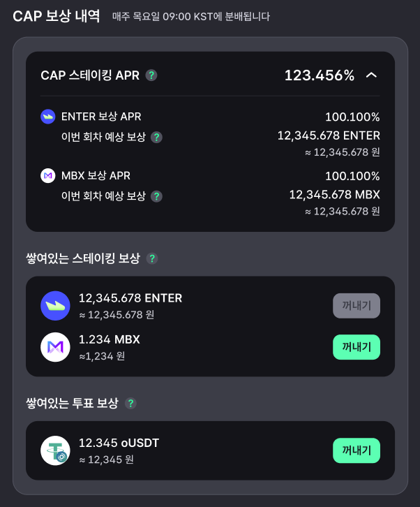Click large MBX icon in accumulated staking rewards
This screenshot has width=420, height=507.
pos(55,347)
